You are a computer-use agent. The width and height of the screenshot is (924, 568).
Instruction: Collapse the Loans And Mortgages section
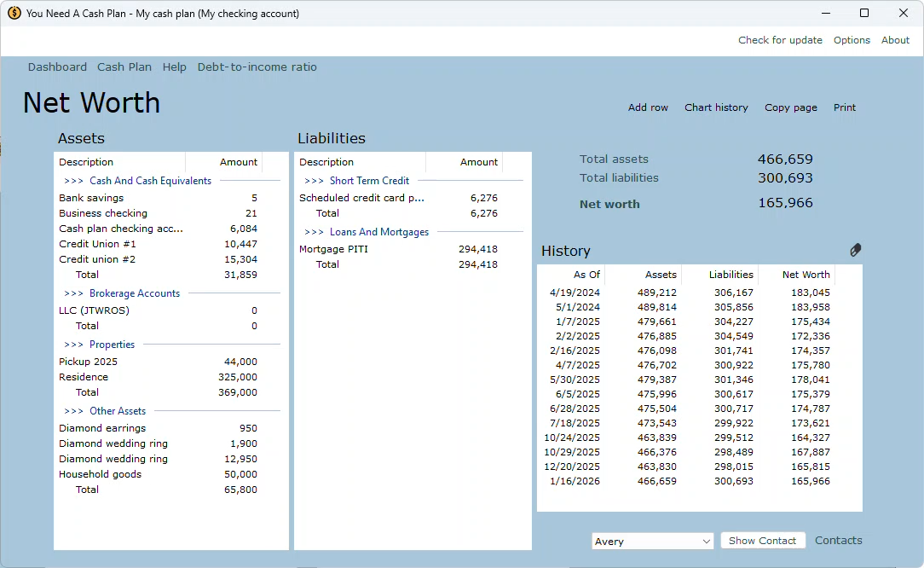[378, 232]
